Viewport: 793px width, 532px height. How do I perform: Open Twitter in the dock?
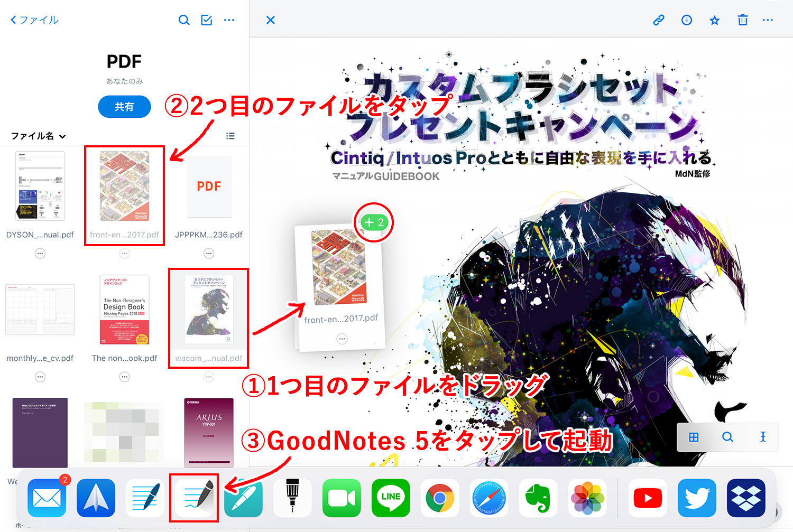(697, 498)
